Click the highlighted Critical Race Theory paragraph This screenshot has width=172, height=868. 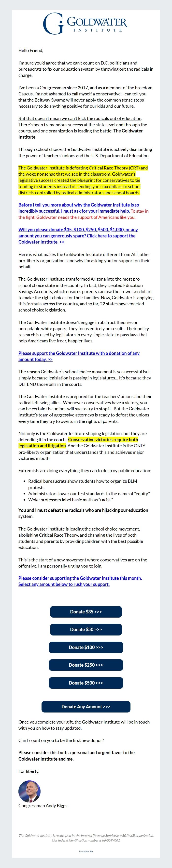click(x=83, y=180)
